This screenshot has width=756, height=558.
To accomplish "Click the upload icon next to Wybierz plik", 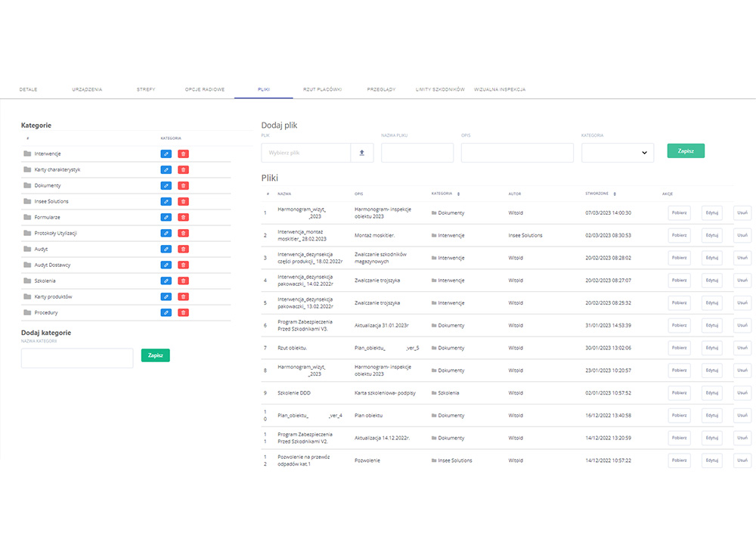I will click(361, 152).
